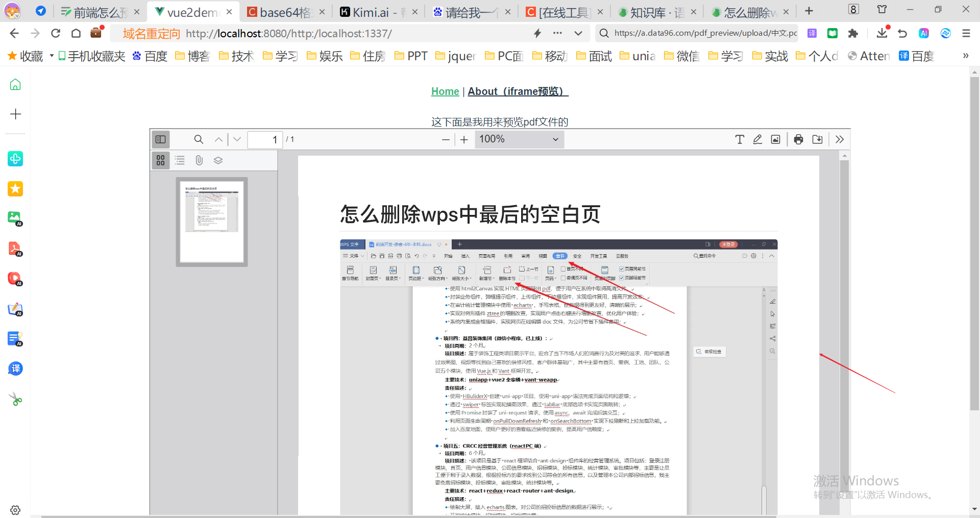
Task: Open the browser extensions puzzle icon
Action: point(853,33)
